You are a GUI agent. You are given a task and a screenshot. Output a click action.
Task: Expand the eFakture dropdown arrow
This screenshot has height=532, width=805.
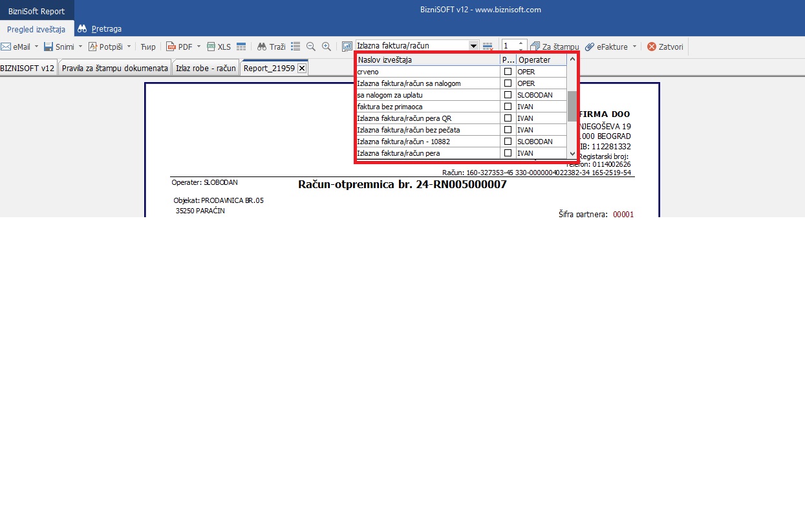(x=634, y=47)
